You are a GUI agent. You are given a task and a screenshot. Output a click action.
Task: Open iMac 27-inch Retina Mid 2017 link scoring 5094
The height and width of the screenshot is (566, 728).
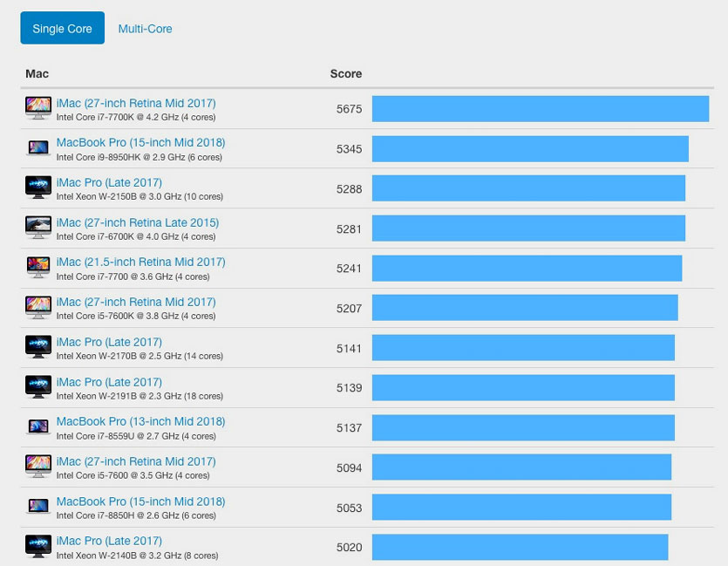click(x=136, y=461)
